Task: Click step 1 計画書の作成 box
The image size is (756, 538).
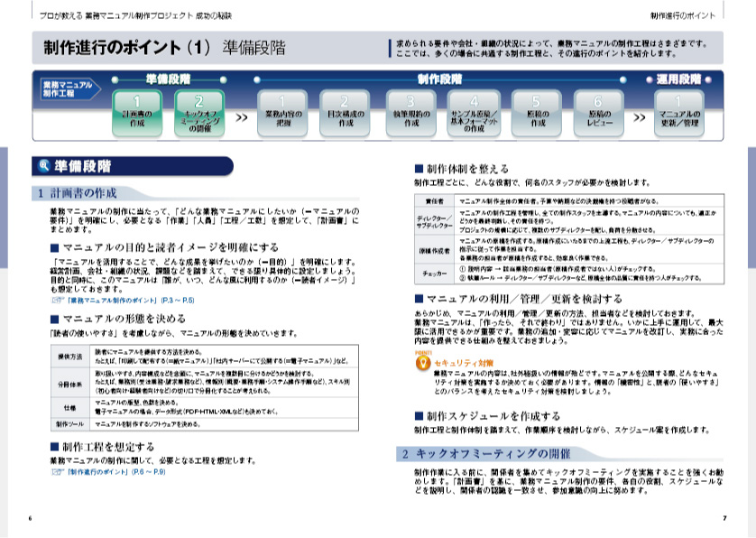Action: [136, 114]
